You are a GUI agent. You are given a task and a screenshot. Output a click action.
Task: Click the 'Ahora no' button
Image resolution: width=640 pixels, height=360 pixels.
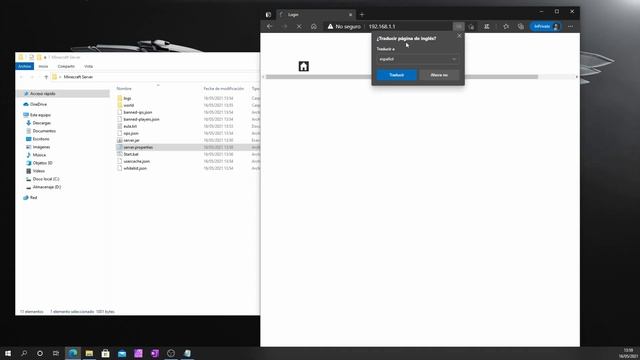point(439,75)
